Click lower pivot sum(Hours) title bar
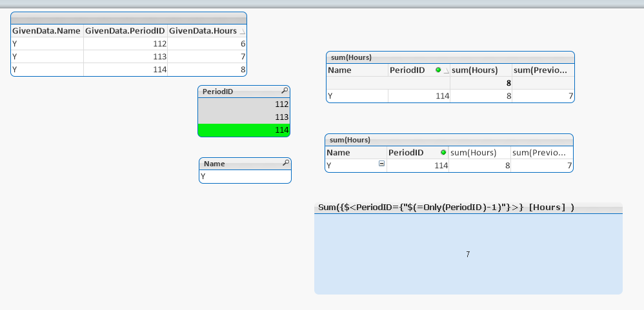 [449, 140]
